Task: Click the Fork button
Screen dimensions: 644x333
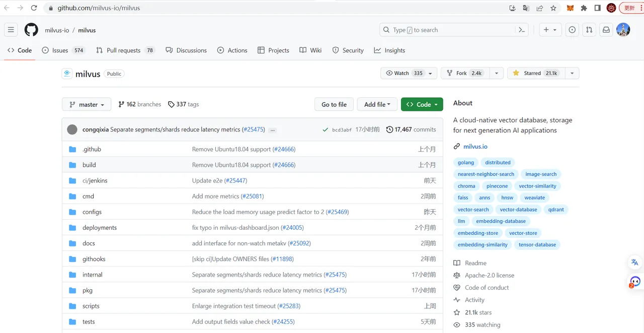Action: [465, 73]
